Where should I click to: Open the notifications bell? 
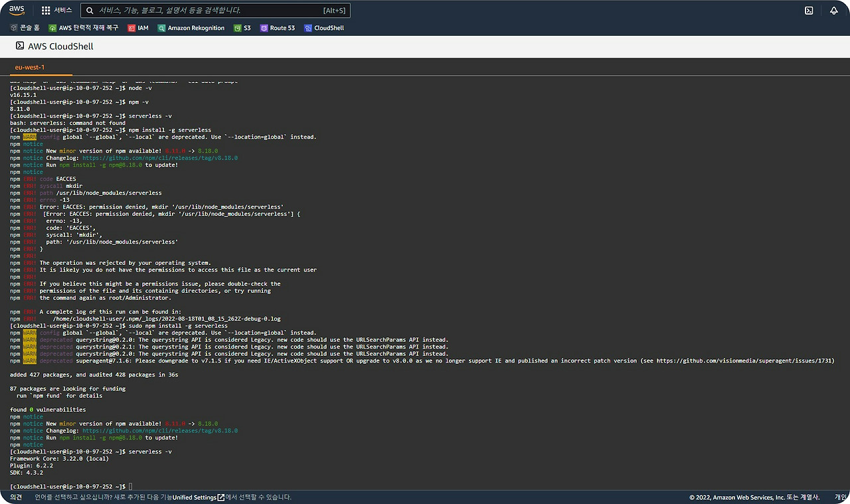(x=834, y=11)
